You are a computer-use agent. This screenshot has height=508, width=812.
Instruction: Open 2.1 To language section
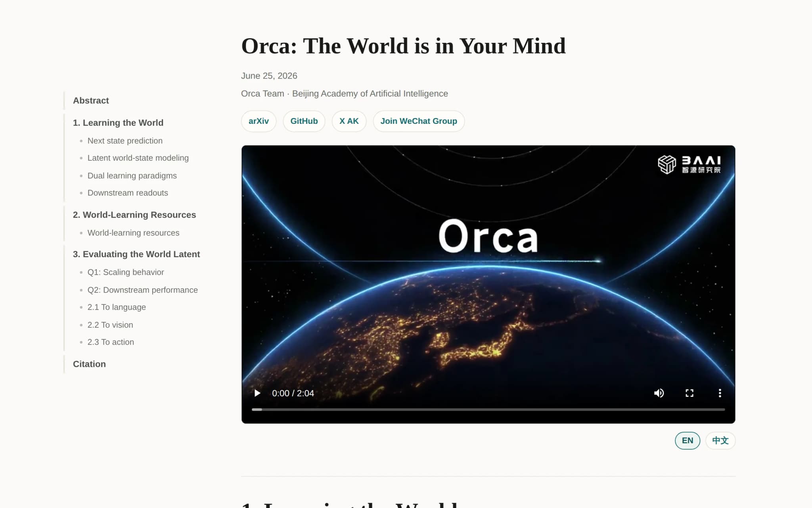click(x=117, y=307)
